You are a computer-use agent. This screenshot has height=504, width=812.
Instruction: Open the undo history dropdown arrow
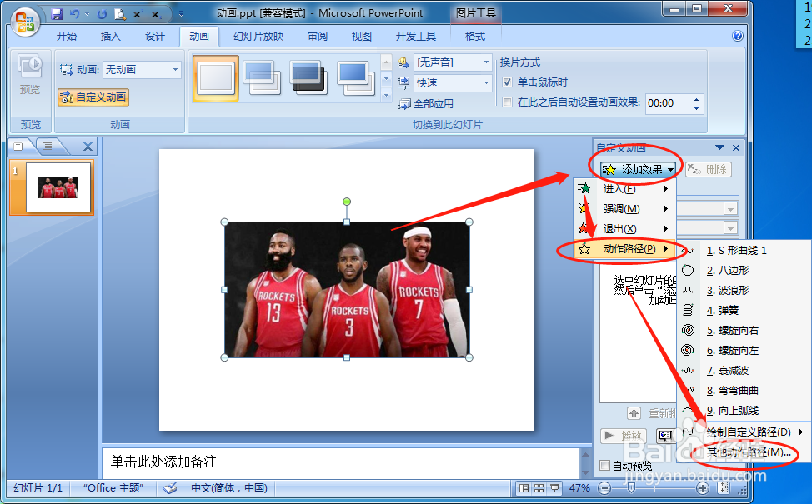point(87,14)
